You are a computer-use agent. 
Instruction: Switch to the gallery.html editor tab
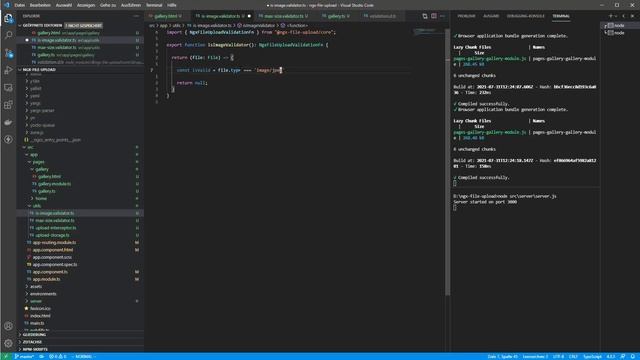[166, 16]
